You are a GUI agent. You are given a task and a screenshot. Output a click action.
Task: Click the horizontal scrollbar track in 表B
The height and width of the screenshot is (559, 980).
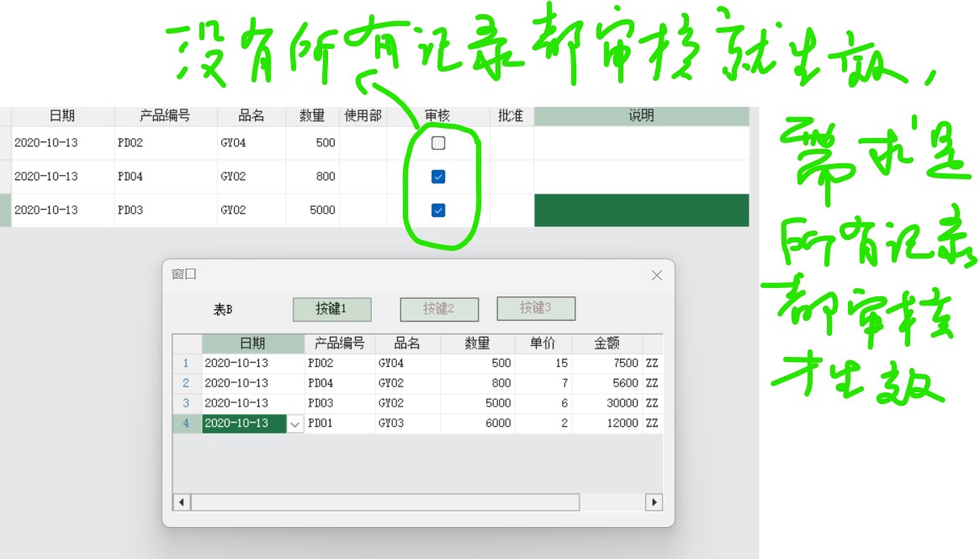point(614,502)
